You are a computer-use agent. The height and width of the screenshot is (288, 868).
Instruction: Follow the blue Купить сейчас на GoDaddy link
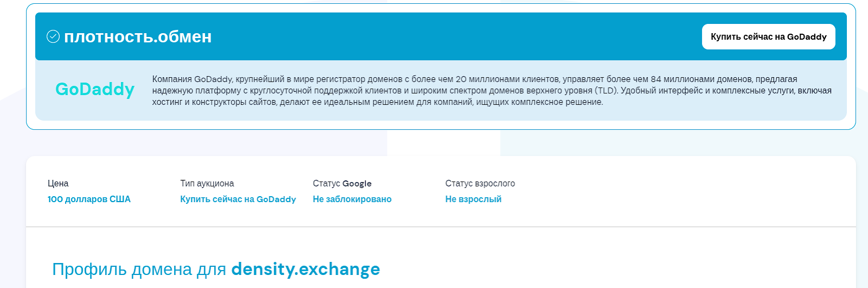coord(238,199)
